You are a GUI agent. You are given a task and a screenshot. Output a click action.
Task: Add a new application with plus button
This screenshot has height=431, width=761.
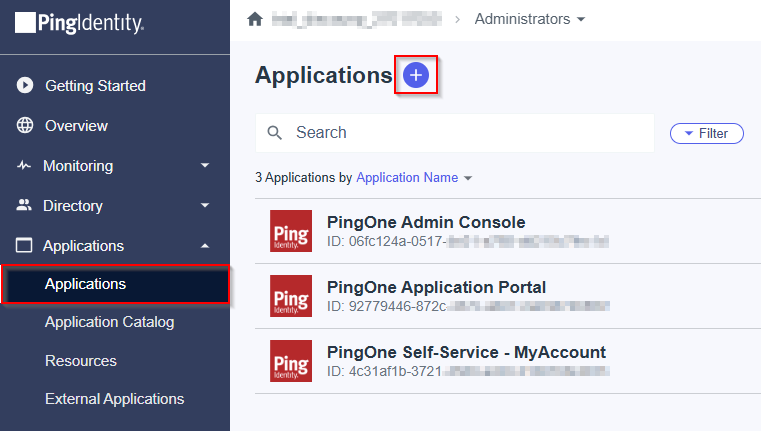tap(416, 75)
